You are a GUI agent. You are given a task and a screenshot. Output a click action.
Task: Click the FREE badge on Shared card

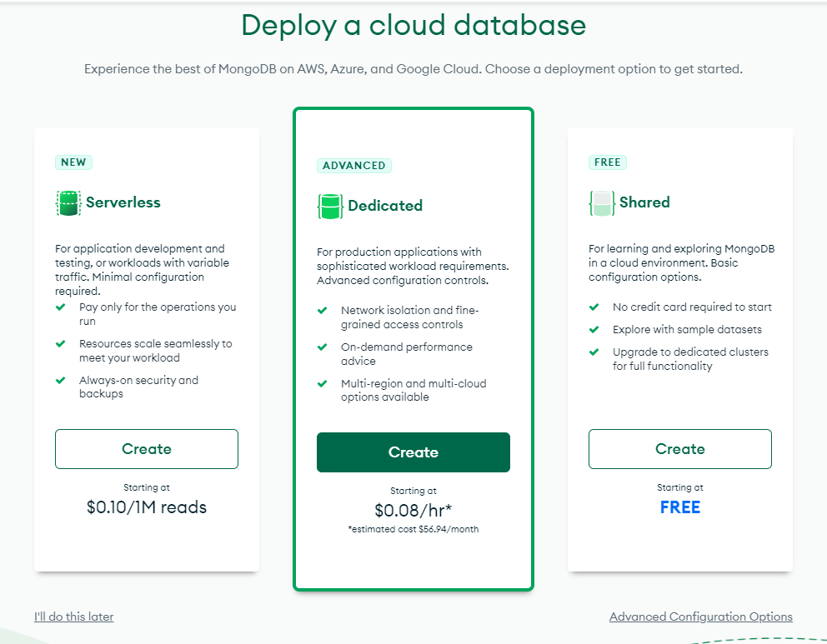(x=608, y=162)
